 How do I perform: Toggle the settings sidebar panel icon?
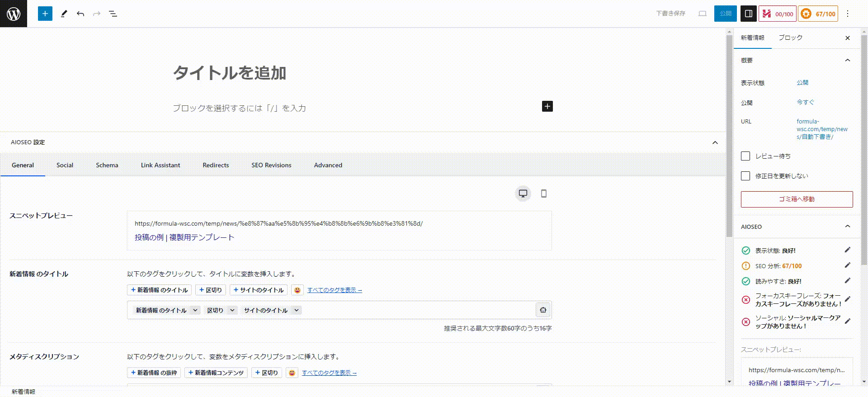click(748, 14)
